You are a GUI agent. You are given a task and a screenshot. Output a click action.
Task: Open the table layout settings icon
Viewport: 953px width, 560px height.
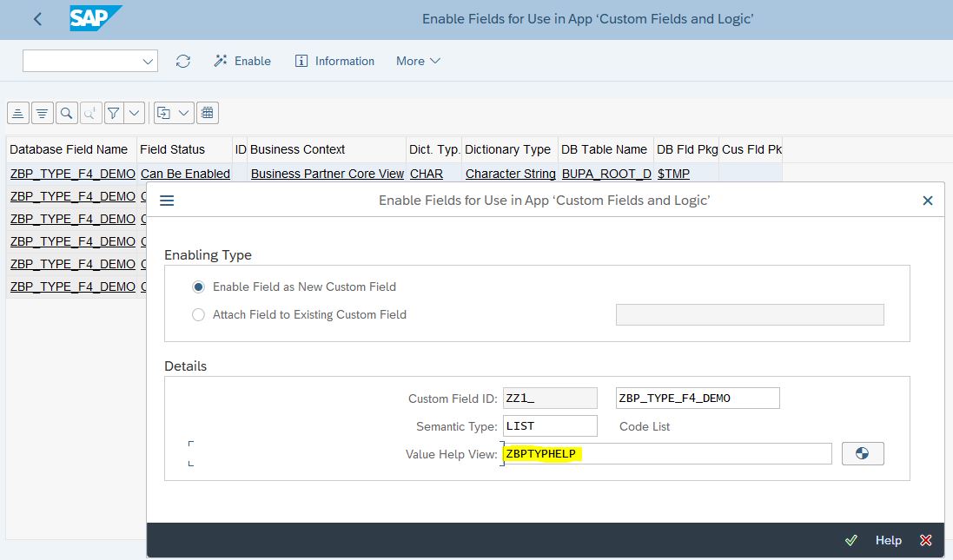click(x=206, y=112)
